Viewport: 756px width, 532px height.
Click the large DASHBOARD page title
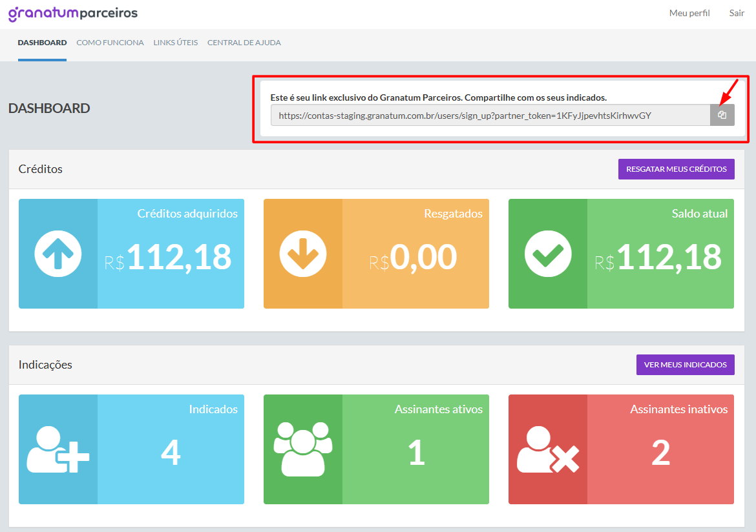click(x=49, y=108)
